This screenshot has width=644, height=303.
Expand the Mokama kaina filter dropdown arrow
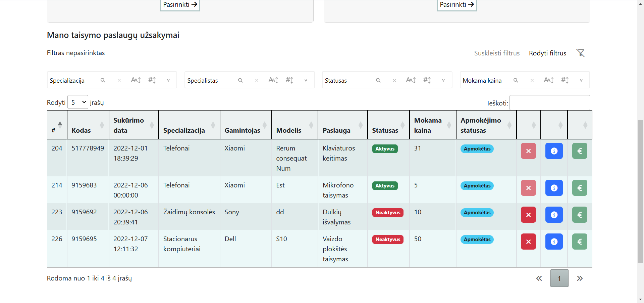(x=581, y=80)
